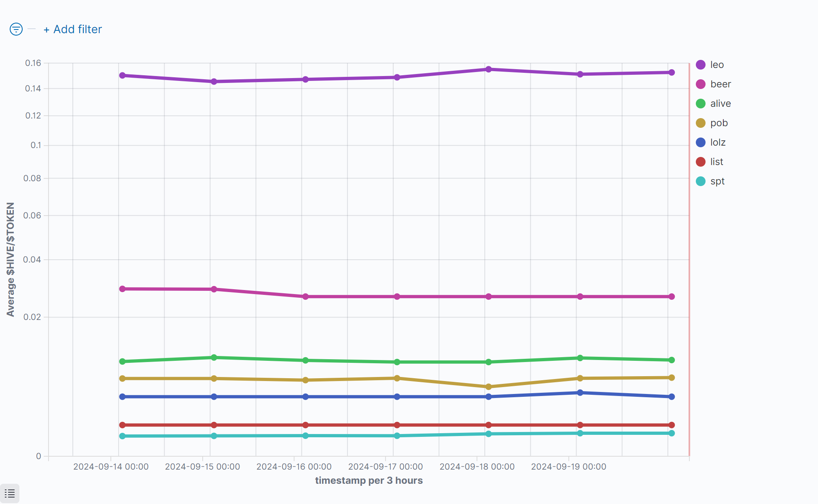Open options for pob legend label
818x504 pixels.
[x=719, y=123]
